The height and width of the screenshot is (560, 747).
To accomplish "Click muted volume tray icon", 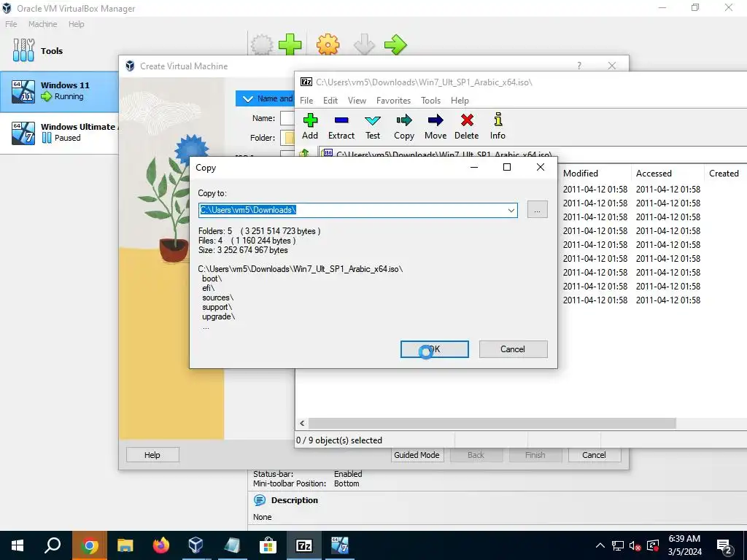I will 635,545.
